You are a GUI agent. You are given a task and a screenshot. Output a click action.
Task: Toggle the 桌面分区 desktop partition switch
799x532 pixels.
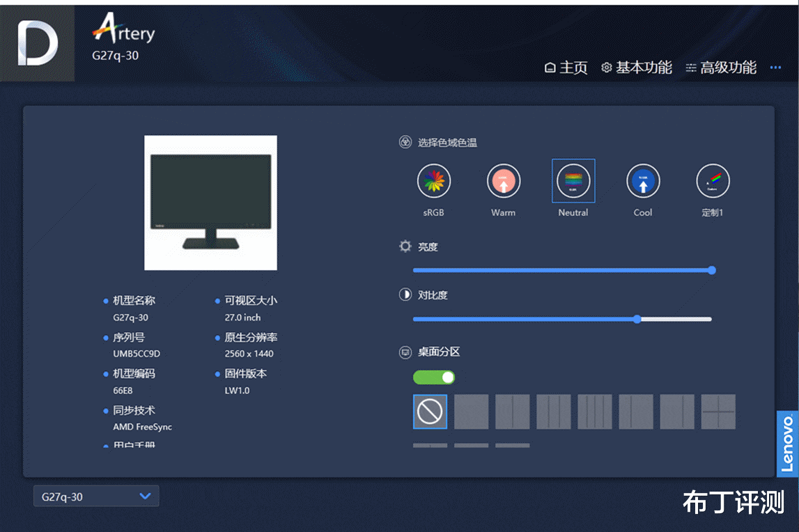434,377
